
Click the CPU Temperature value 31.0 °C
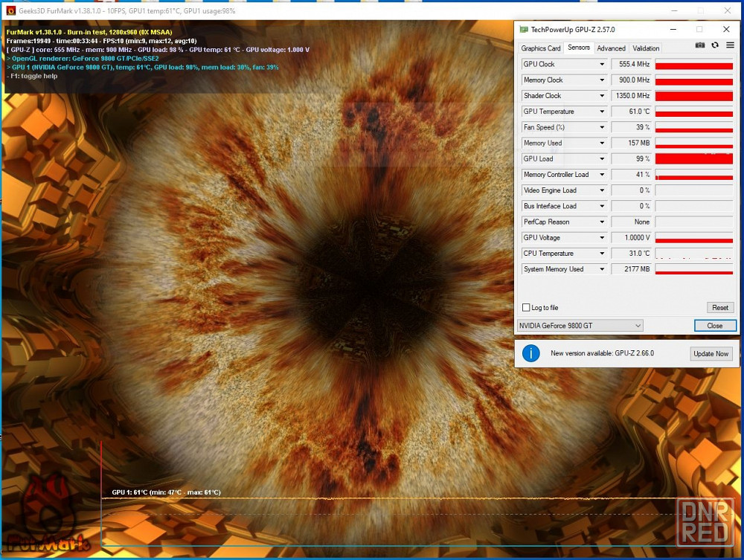[632, 253]
